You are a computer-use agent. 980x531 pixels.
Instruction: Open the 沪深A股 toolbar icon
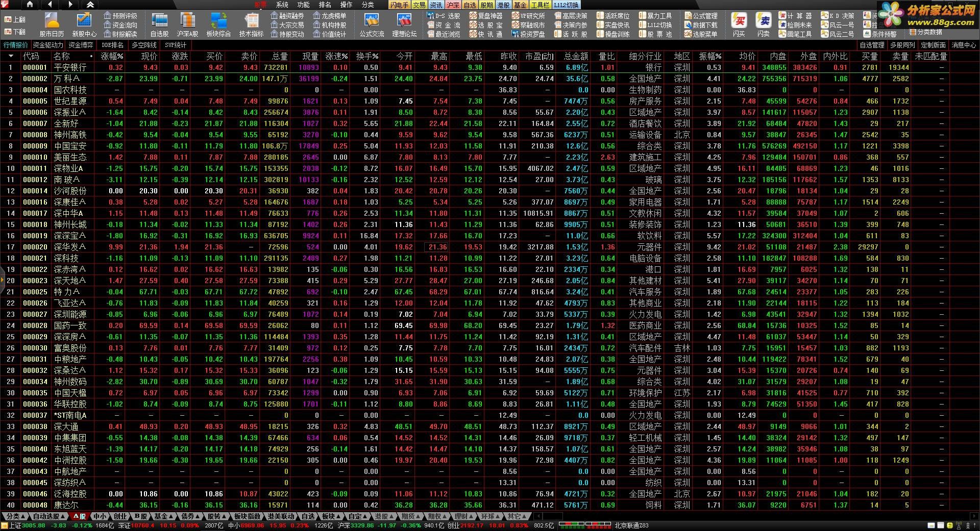[x=187, y=25]
